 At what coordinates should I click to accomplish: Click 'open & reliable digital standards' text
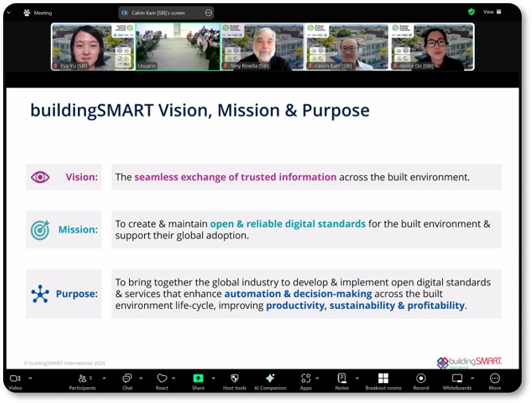tap(288, 224)
